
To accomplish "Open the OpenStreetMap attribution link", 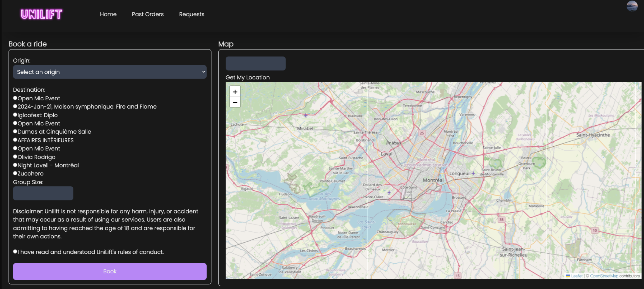I will tap(604, 276).
